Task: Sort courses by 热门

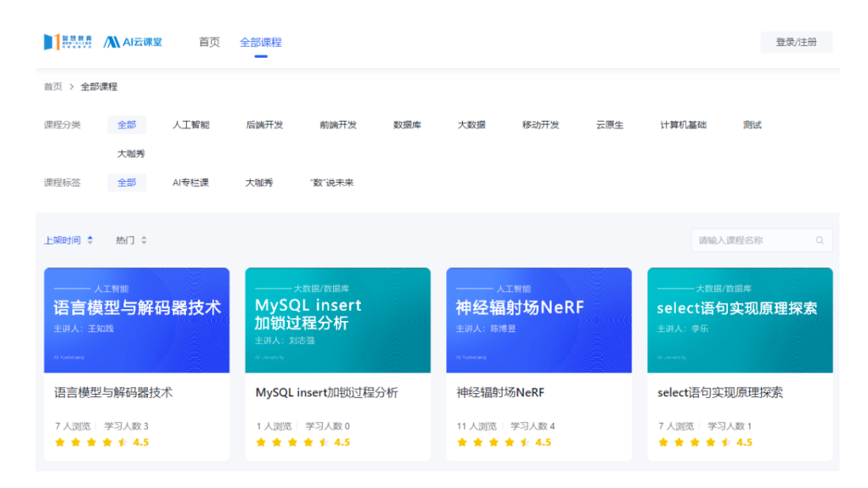Action: pos(125,240)
